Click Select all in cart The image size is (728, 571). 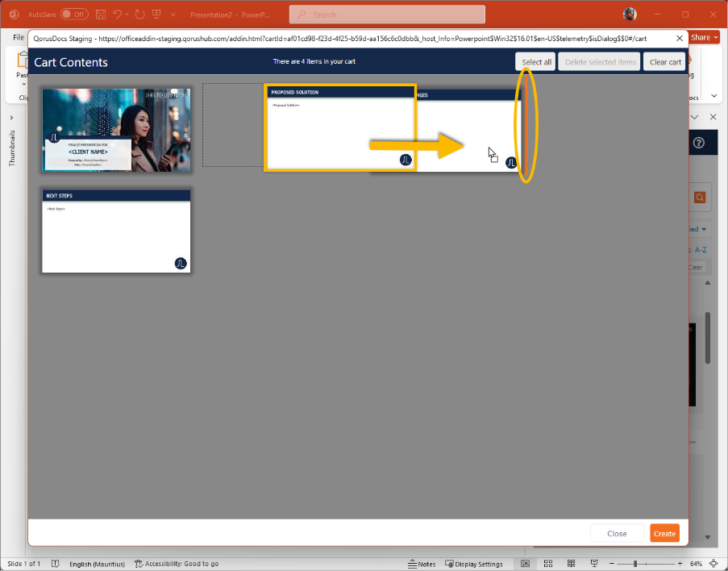(x=536, y=62)
